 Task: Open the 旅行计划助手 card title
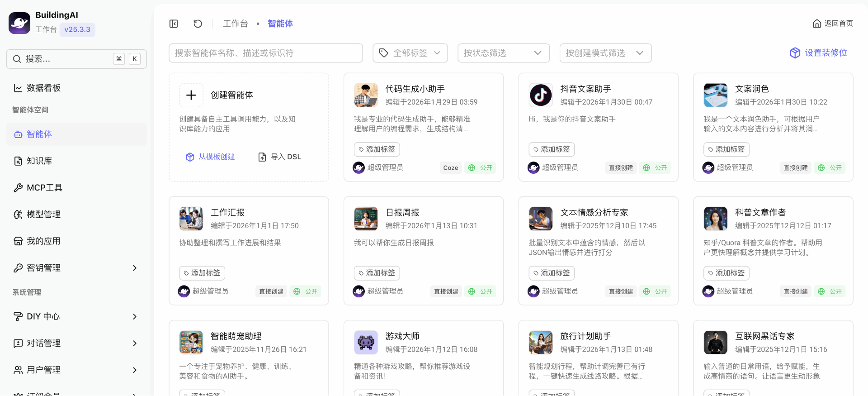coord(585,336)
